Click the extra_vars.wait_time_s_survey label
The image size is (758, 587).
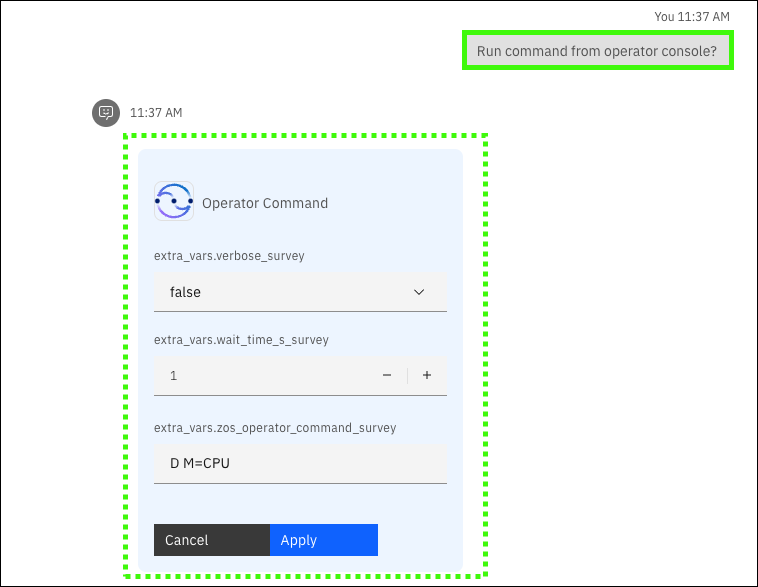(x=241, y=340)
